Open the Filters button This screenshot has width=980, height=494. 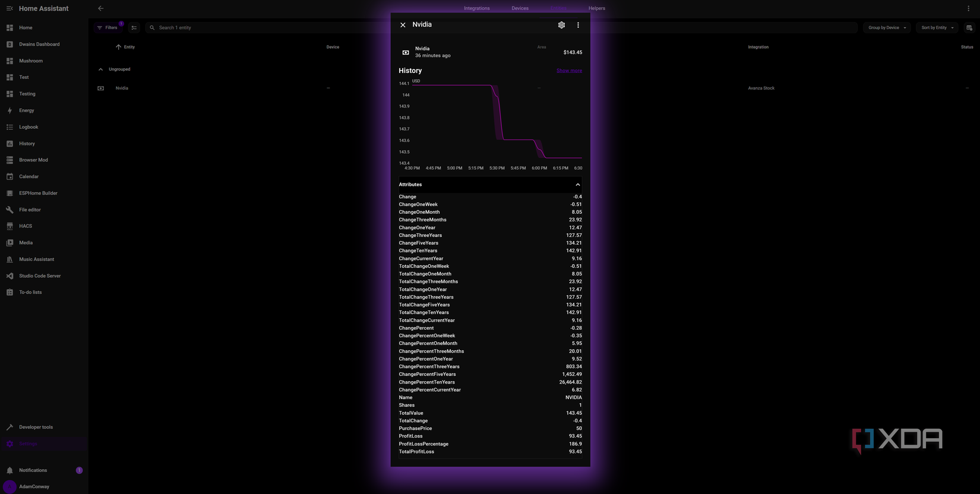(x=108, y=28)
